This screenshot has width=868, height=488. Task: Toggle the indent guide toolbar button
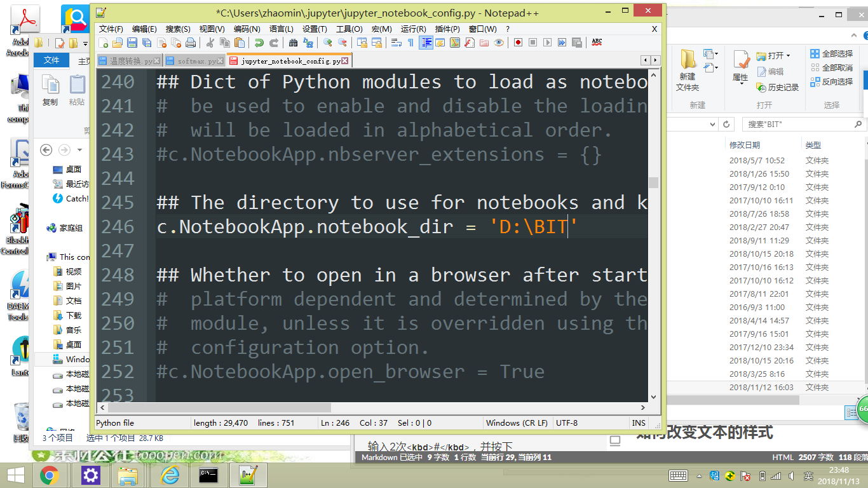pyautogui.click(x=426, y=43)
